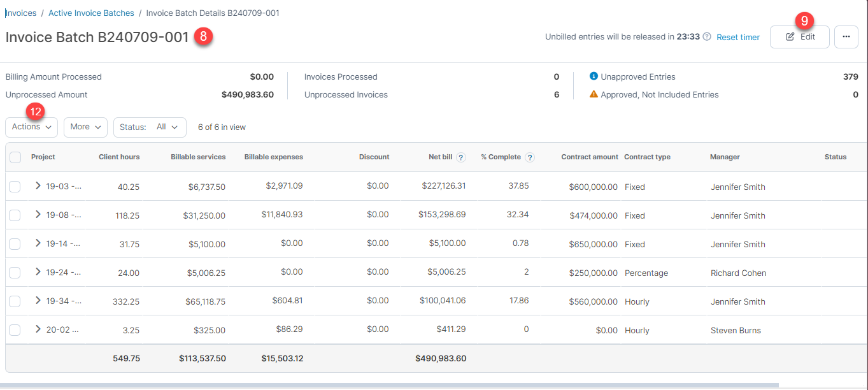Open the Net bill column help icon
Image resolution: width=868 pixels, height=390 pixels.
(460, 157)
